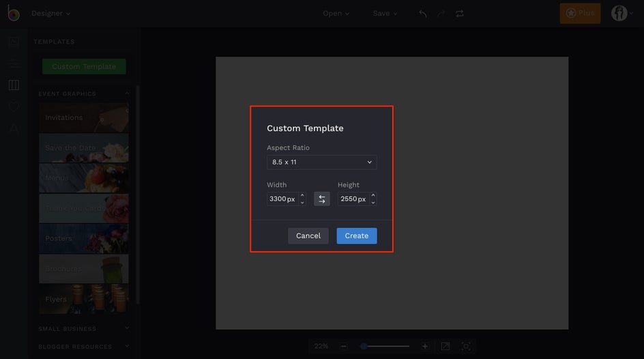644x359 pixels.
Task: Increase the Width value with up arrow
Action: click(302, 195)
